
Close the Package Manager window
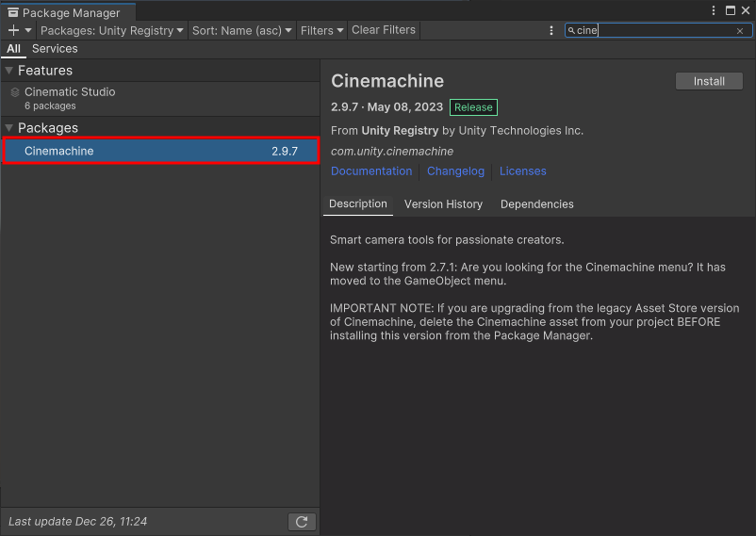[746, 10]
